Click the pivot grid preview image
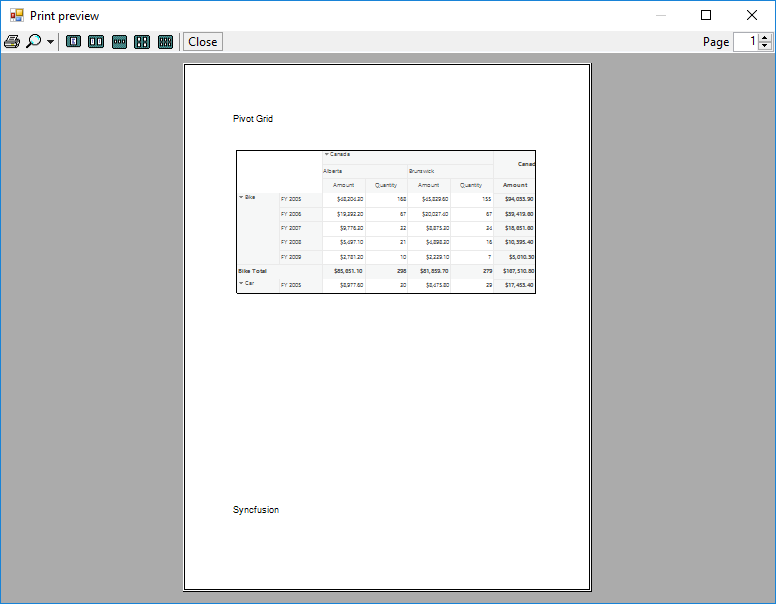This screenshot has height=604, width=776. 386,222
